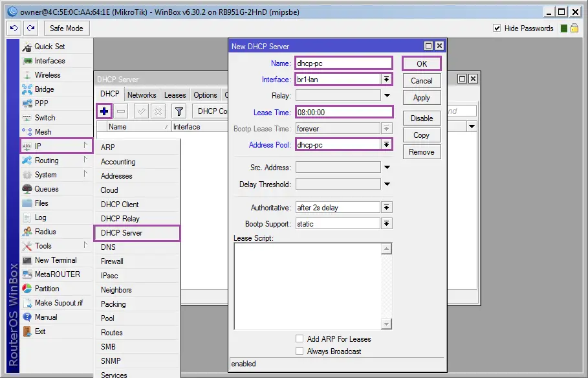
Task: Click inside the Lease Script text area
Action: click(307, 286)
